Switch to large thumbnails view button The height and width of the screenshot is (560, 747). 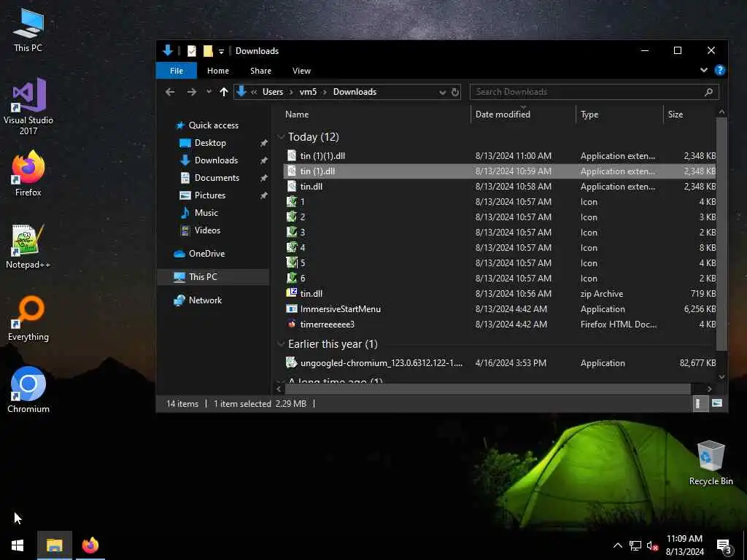[x=717, y=404]
